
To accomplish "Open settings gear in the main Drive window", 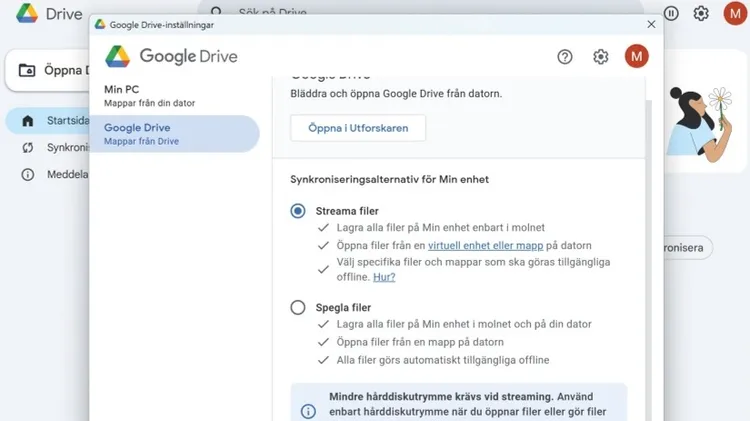I will coord(701,13).
